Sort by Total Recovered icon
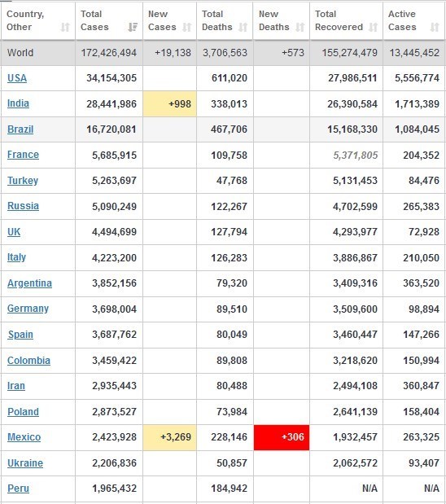Viewport: 446px width, 504px height. click(373, 27)
